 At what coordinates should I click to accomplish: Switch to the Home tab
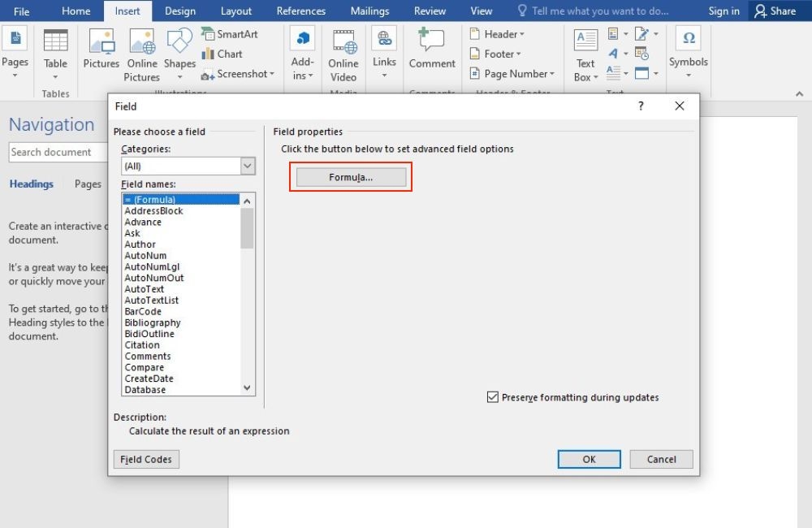point(76,11)
